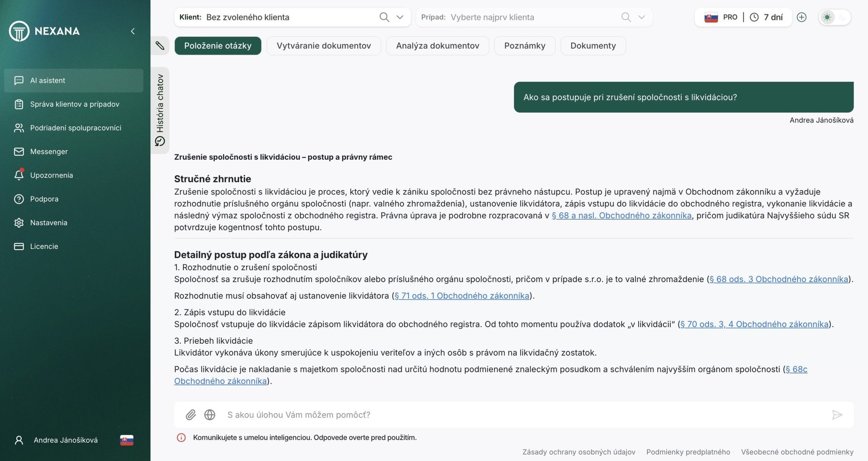This screenshot has width=868, height=461.
Task: Click the send message arrow icon
Action: 837,415
